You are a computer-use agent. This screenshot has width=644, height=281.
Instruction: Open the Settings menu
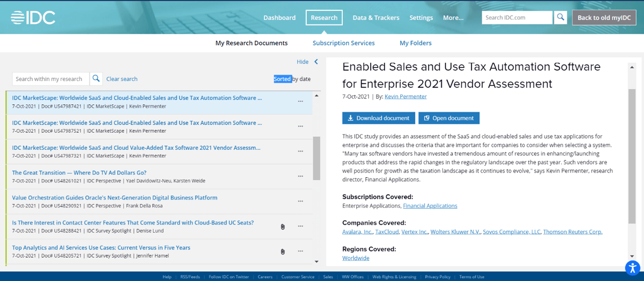pos(421,18)
